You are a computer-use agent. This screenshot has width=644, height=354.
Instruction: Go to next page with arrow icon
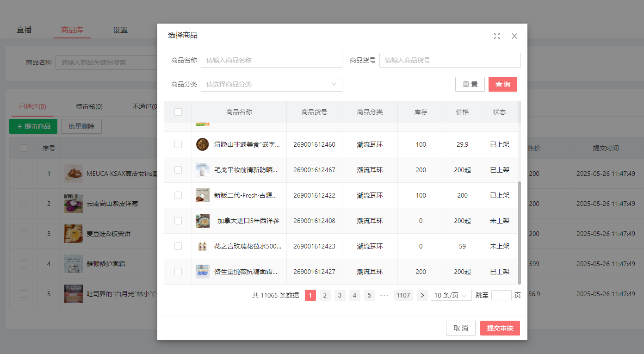(422, 295)
